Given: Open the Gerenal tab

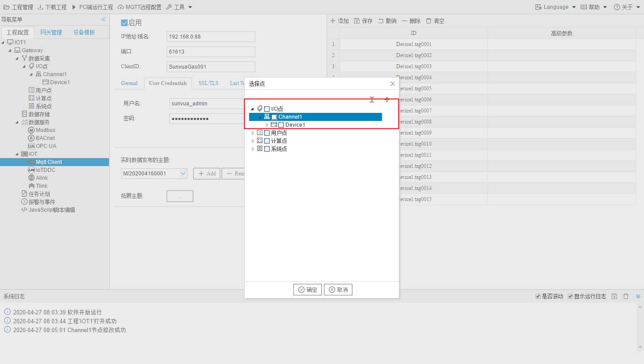Looking at the screenshot, I should (129, 83).
